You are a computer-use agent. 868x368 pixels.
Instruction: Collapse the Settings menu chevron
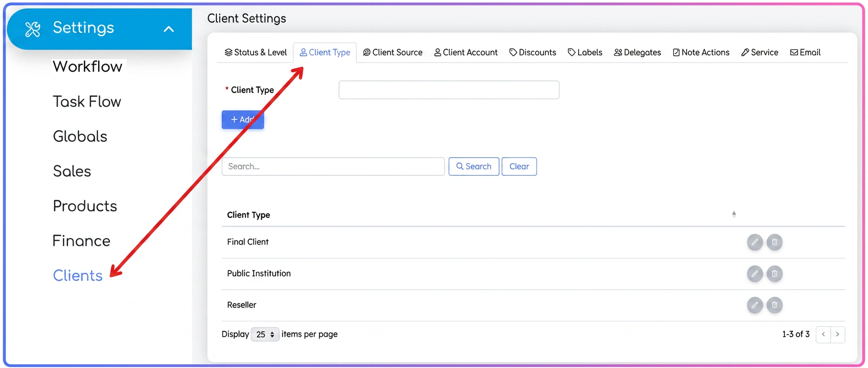point(169,29)
